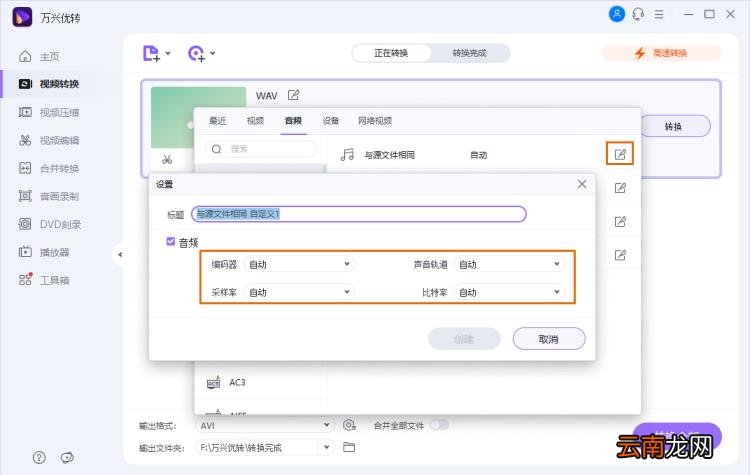Toggle the 合并全部文件 switch

(x=439, y=425)
